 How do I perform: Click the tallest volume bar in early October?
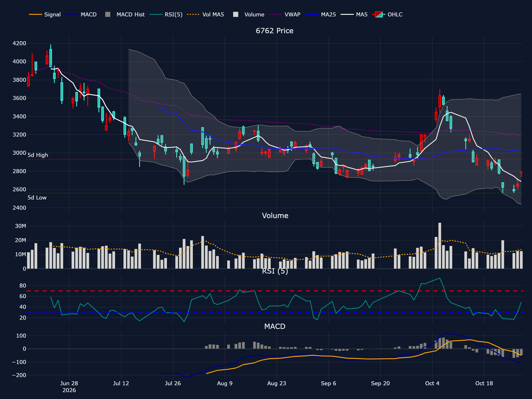point(440,246)
